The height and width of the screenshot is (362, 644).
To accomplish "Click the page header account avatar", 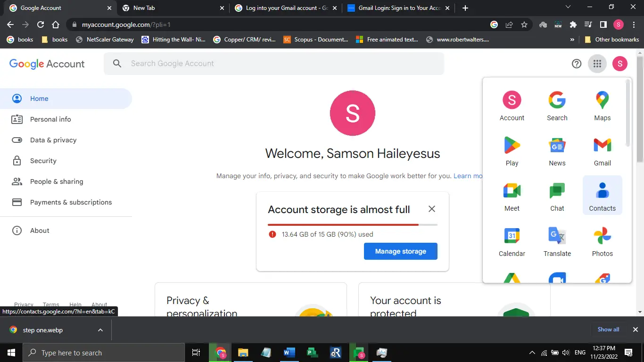I will point(620,64).
